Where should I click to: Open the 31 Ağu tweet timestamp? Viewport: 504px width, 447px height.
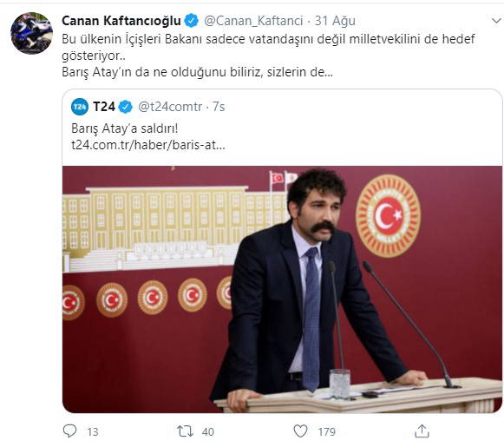(335, 21)
